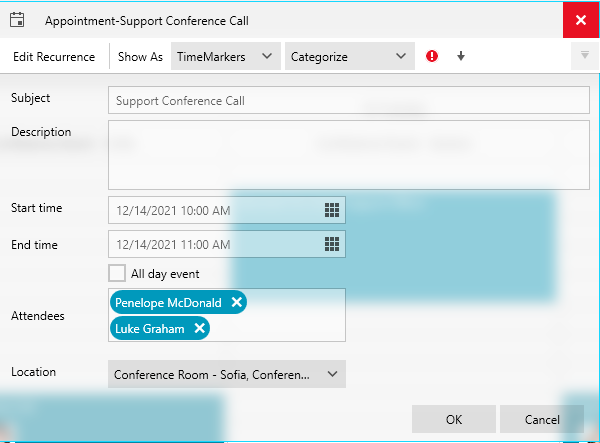
Task: Open the Start time calendar picker
Action: click(x=333, y=210)
